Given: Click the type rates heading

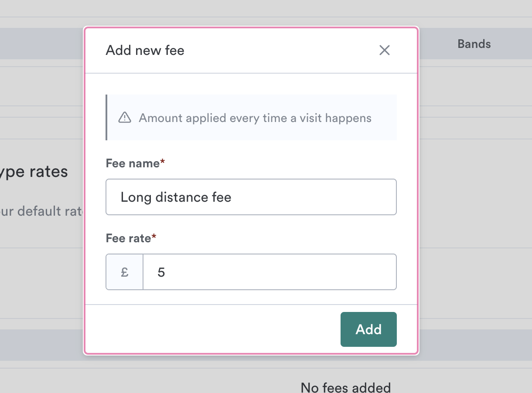Looking at the screenshot, I should (34, 172).
